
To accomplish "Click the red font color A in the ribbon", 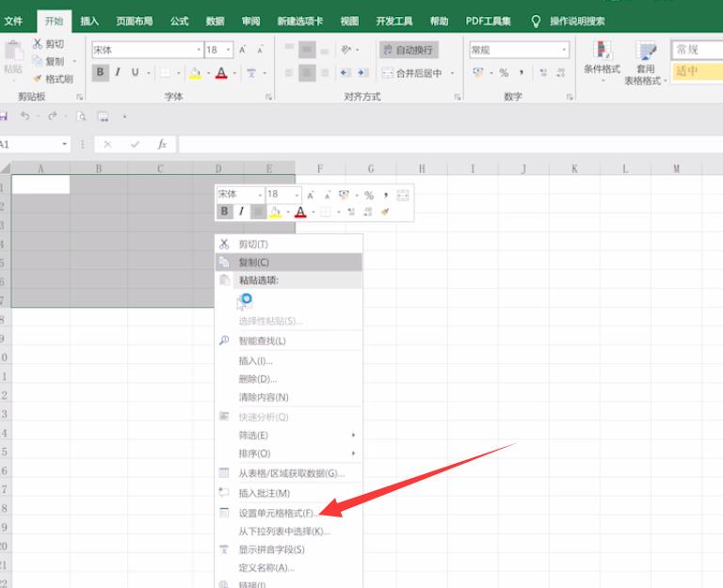I will (221, 72).
